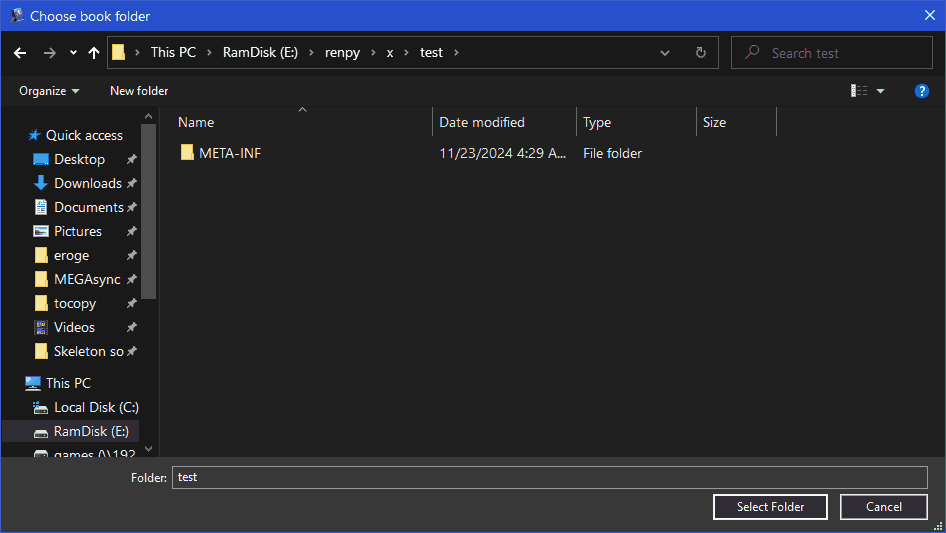Create a New folder

(139, 91)
